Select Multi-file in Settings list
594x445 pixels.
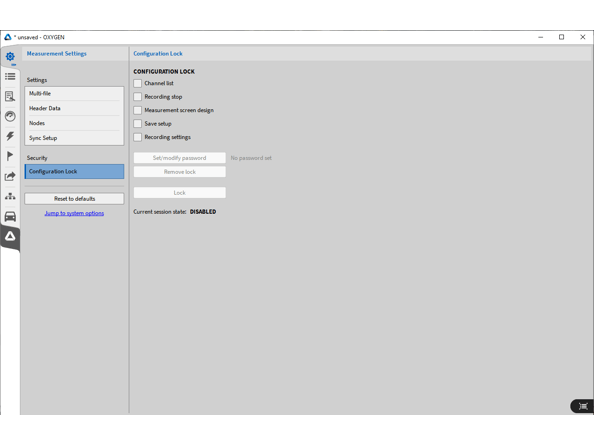pyautogui.click(x=74, y=94)
